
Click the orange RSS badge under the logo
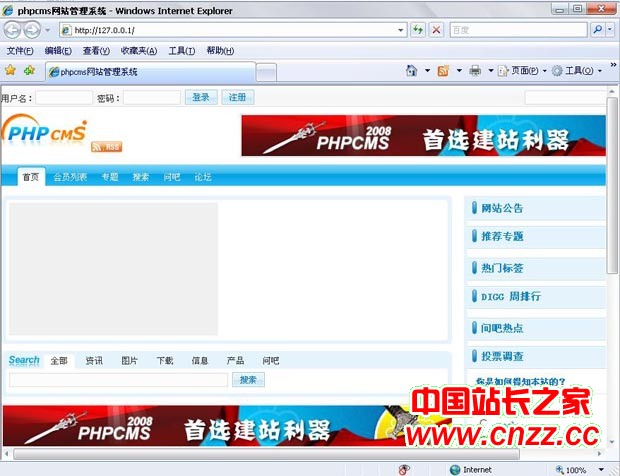106,147
